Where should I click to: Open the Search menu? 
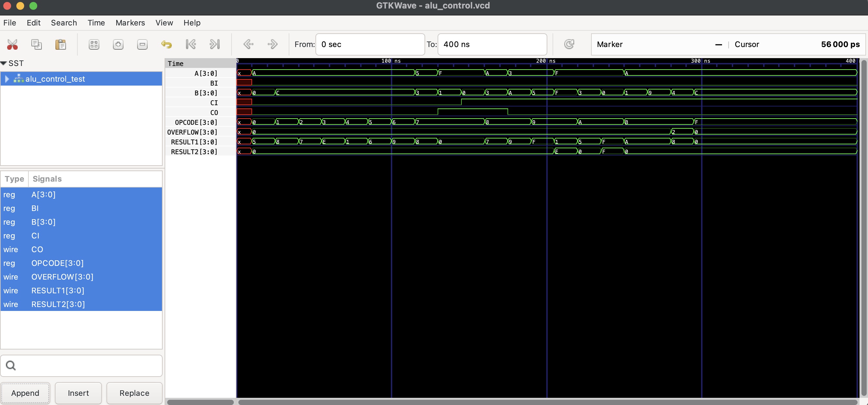64,23
